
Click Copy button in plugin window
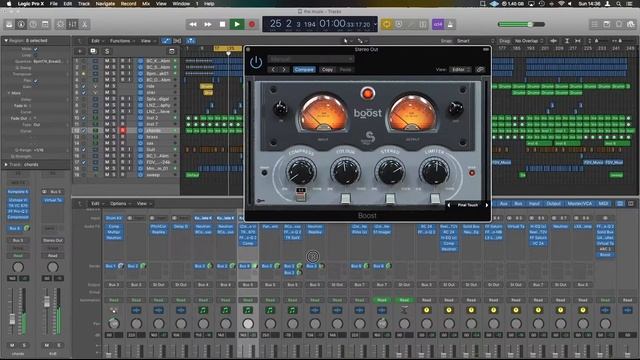[327, 70]
